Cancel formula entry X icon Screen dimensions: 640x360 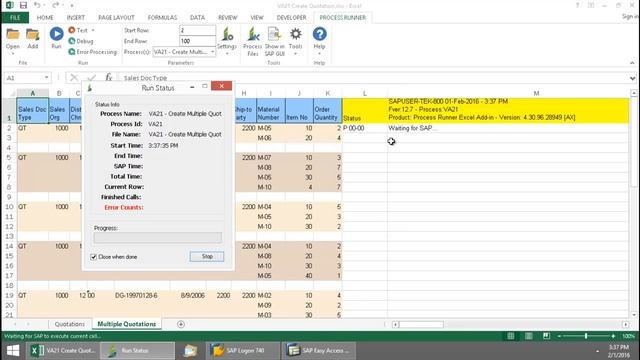[x=74, y=77]
